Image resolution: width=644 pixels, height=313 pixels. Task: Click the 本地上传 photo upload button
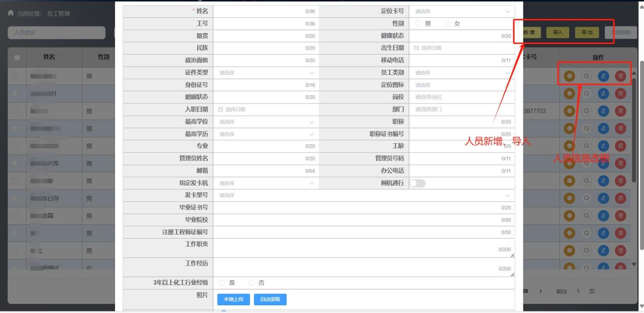coord(234,299)
